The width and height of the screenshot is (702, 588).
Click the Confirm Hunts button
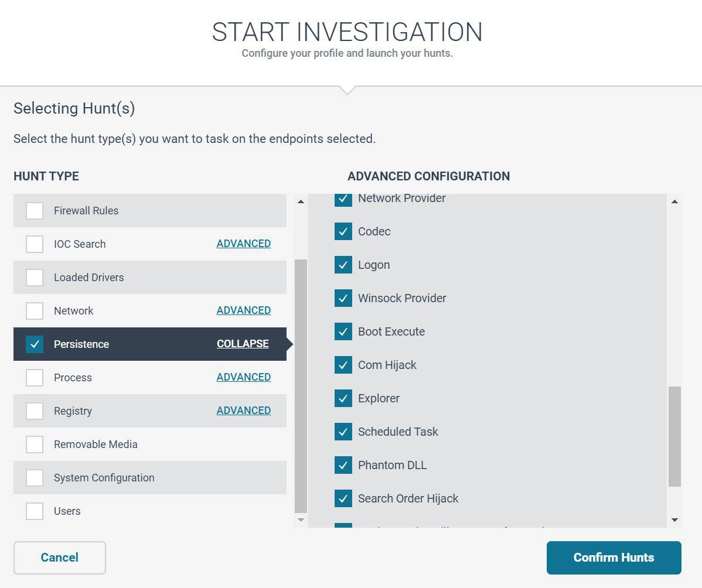tap(614, 558)
